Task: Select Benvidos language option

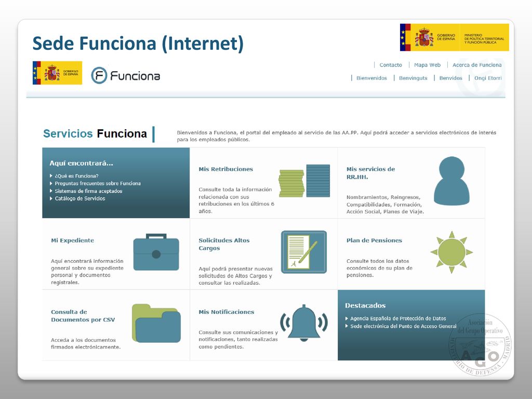Action: click(x=450, y=78)
